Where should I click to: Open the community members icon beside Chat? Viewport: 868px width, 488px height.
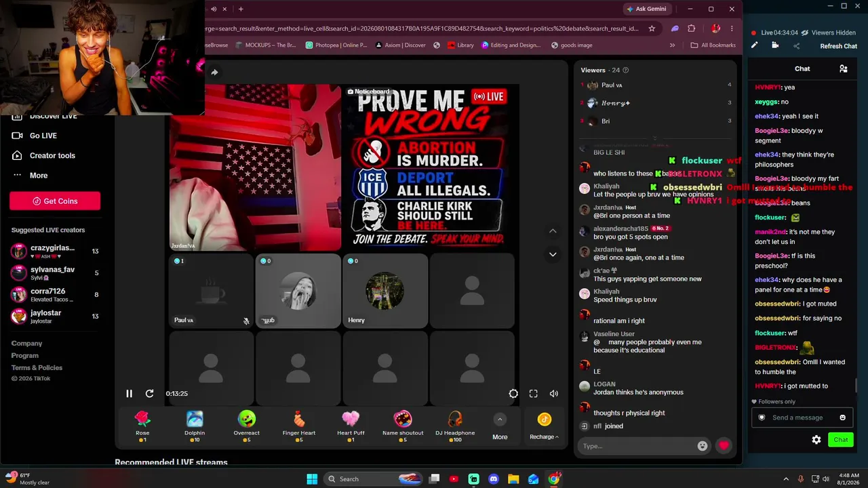(844, 68)
